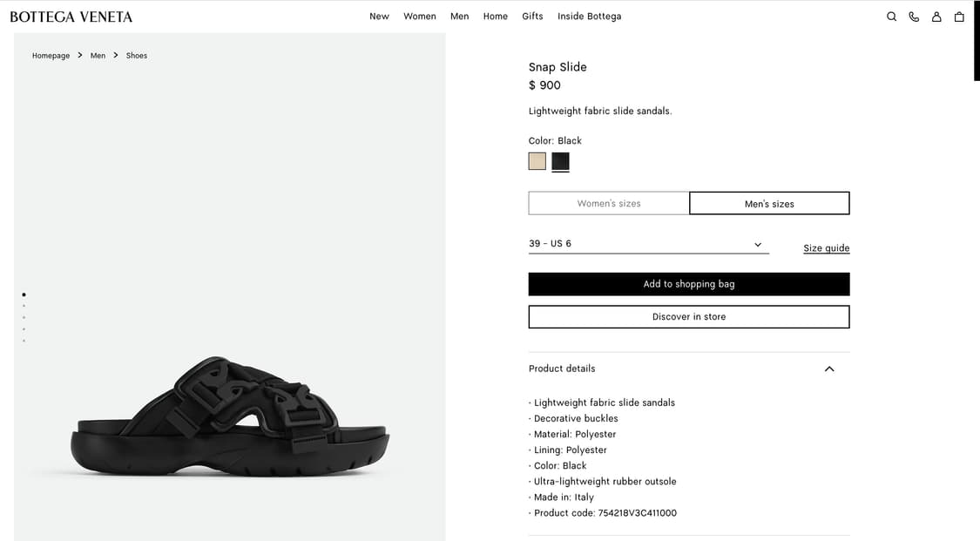Image resolution: width=980 pixels, height=541 pixels.
Task: Open the Size guide link
Action: (x=827, y=248)
